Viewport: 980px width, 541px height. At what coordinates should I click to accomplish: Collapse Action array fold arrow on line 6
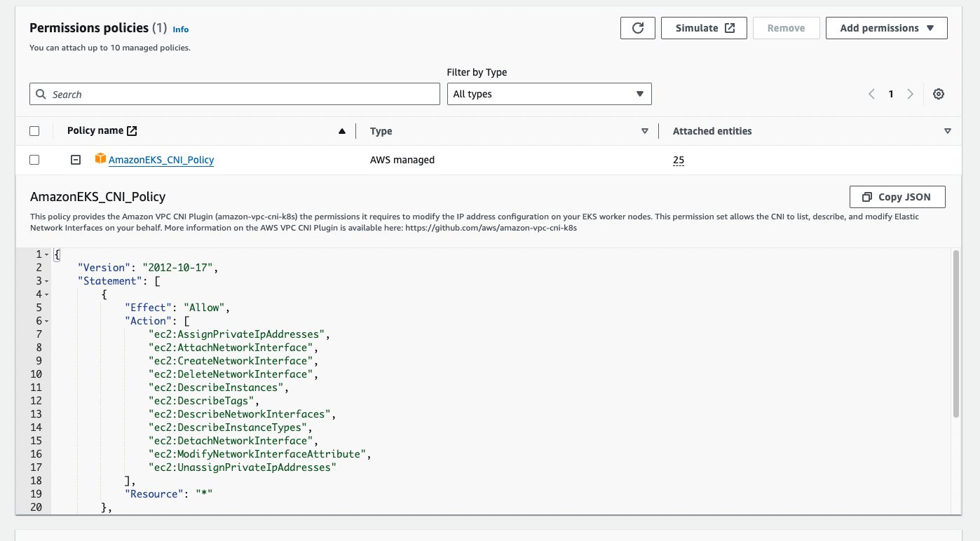46,321
